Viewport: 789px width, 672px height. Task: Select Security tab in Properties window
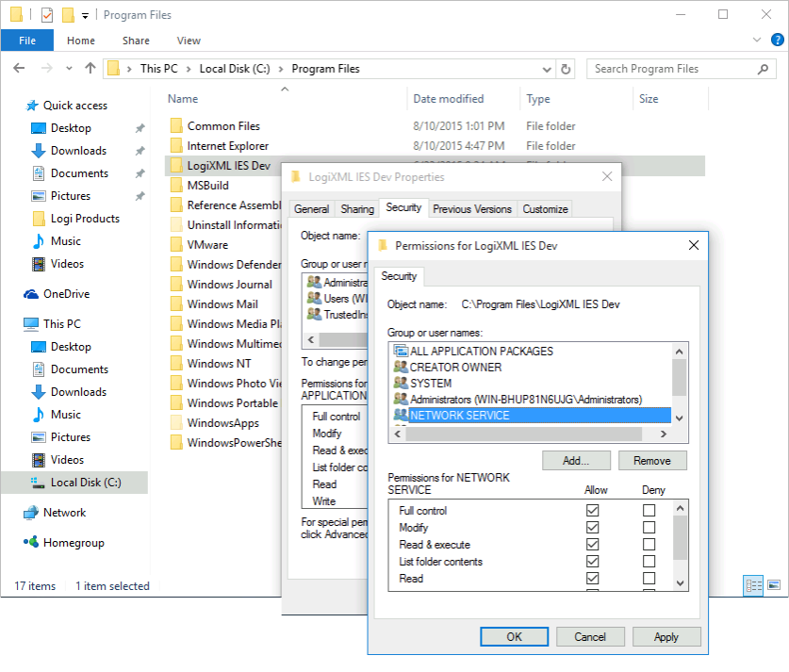tap(403, 207)
